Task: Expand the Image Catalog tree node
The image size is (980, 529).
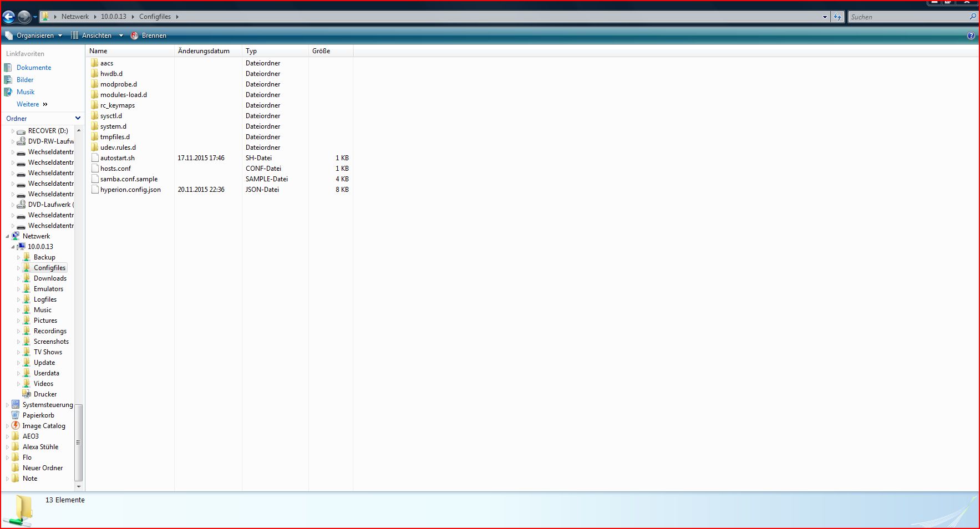Action: pos(7,426)
